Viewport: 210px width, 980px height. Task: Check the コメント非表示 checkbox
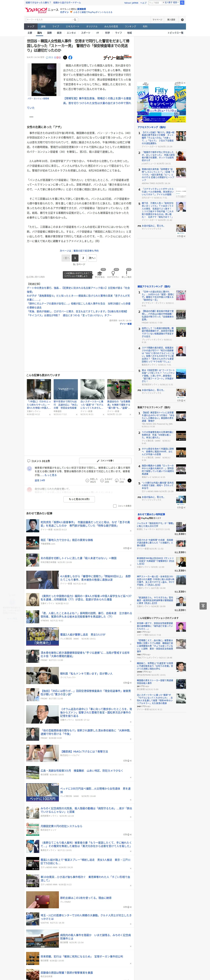(115, 506)
